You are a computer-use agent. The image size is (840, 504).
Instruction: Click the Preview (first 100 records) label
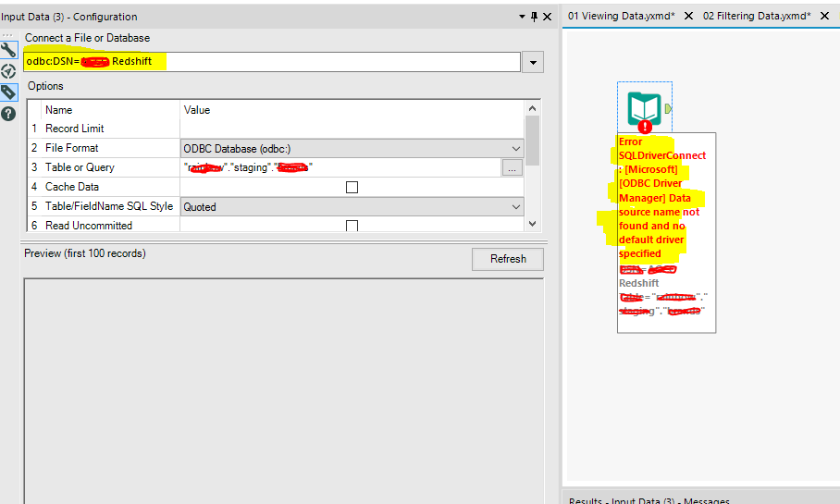[84, 253]
